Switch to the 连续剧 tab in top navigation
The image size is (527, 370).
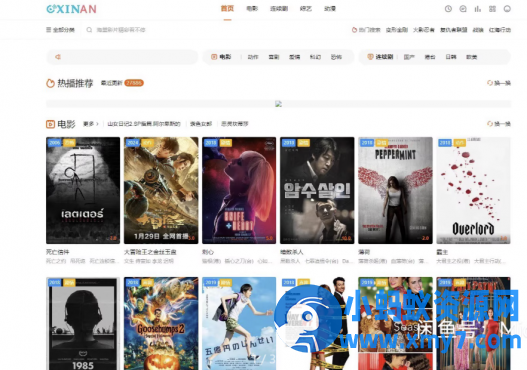[x=279, y=9]
